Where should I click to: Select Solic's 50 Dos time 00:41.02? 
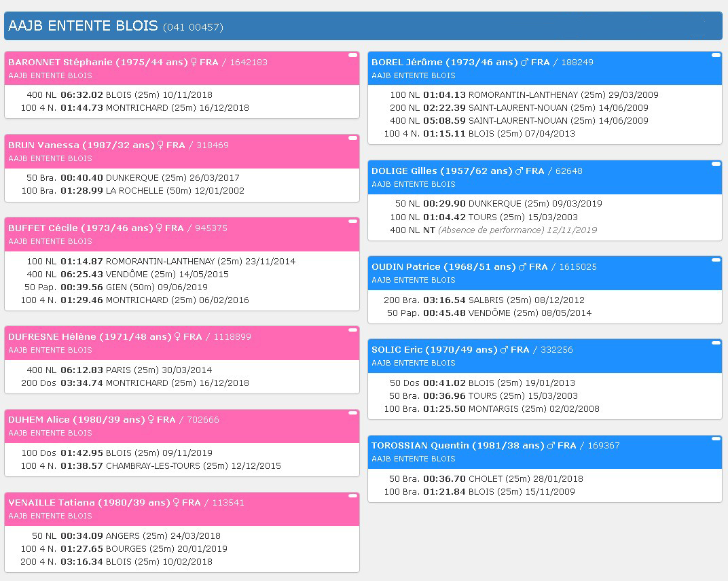tap(444, 383)
